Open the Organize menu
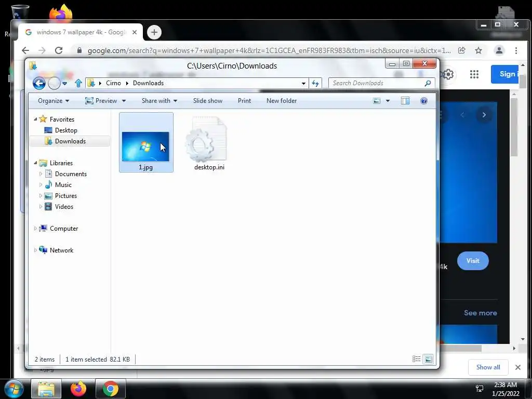This screenshot has width=532, height=399. tap(54, 101)
